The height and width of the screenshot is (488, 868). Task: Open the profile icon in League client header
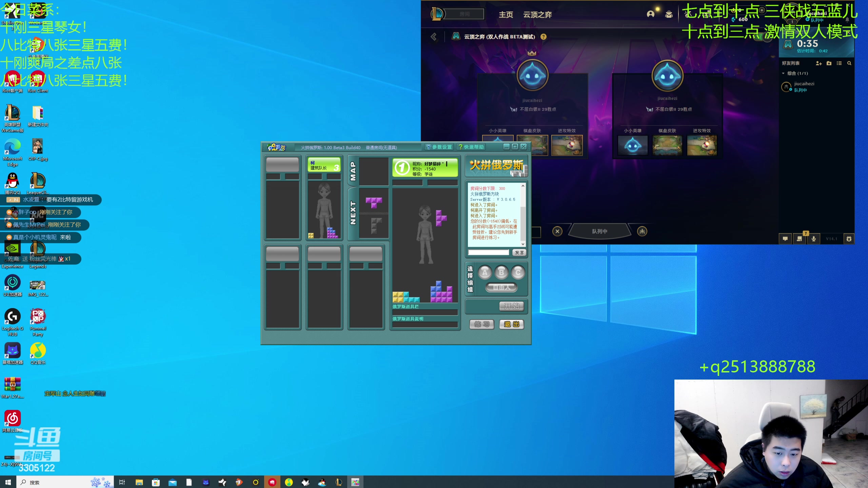point(650,14)
